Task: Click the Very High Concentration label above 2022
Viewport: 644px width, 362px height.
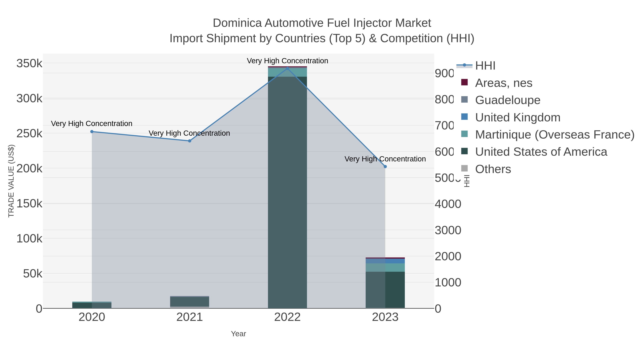Action: 287,61
